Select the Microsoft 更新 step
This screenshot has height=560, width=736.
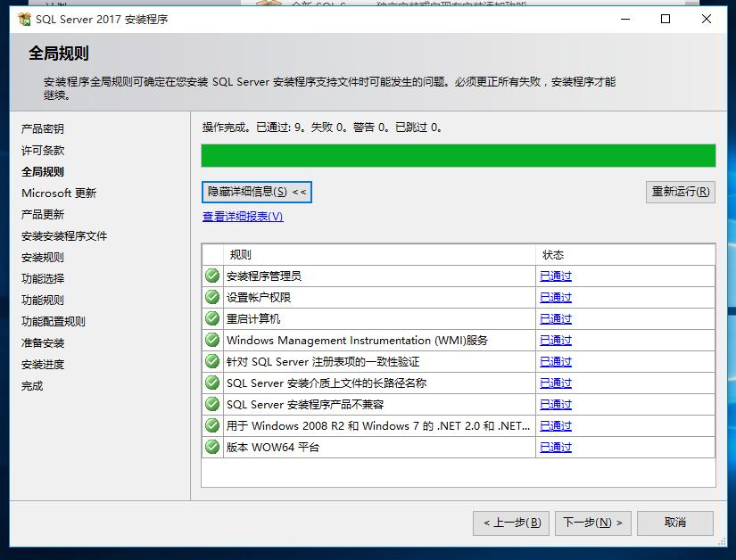click(59, 194)
